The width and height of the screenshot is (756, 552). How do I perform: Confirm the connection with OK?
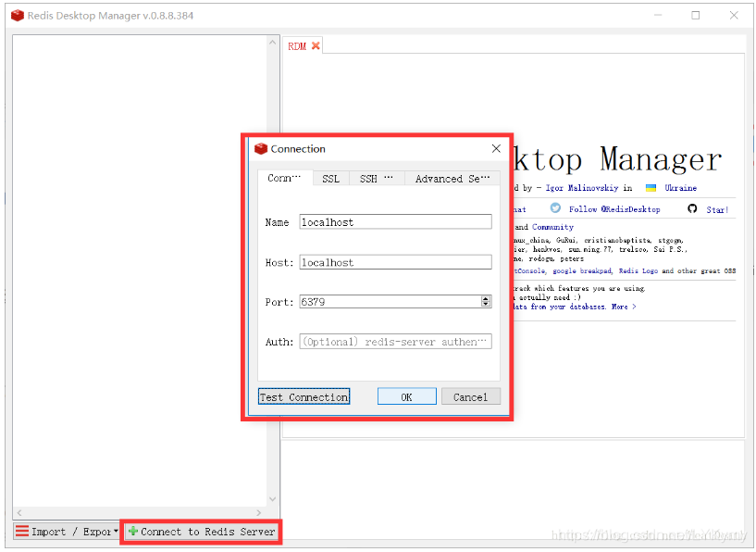click(x=407, y=397)
